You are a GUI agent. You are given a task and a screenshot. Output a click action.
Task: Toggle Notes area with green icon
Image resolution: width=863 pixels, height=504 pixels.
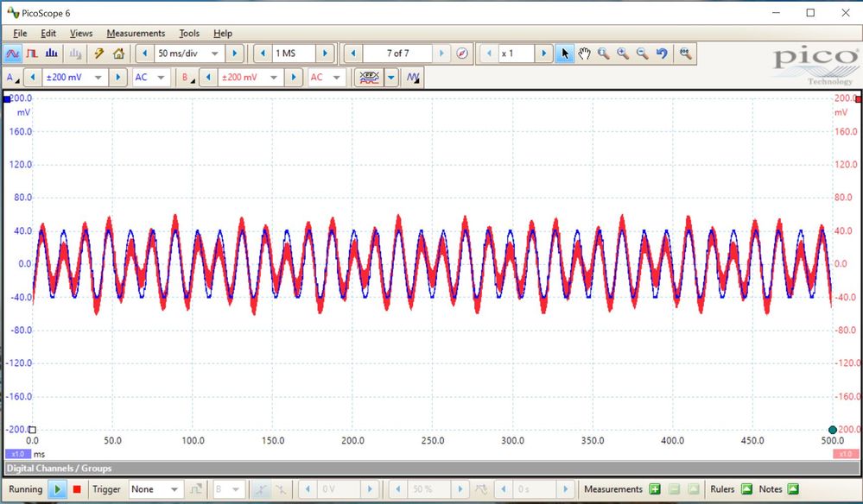point(793,489)
